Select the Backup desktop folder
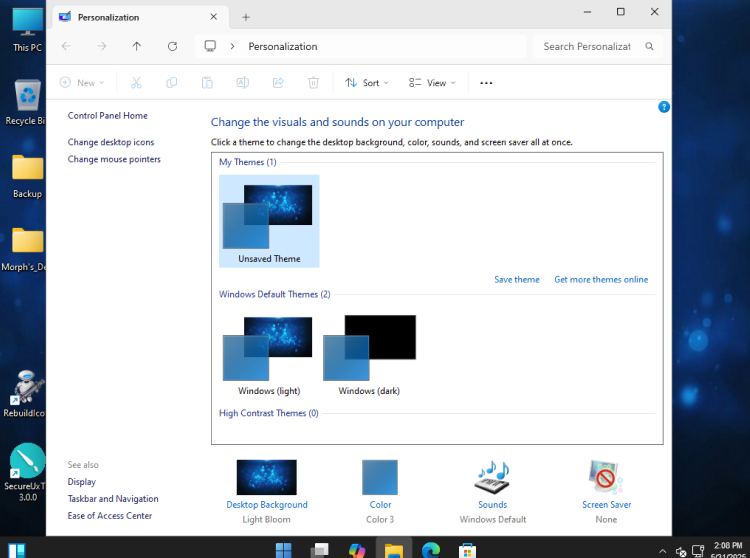The height and width of the screenshot is (558, 750). click(x=27, y=176)
